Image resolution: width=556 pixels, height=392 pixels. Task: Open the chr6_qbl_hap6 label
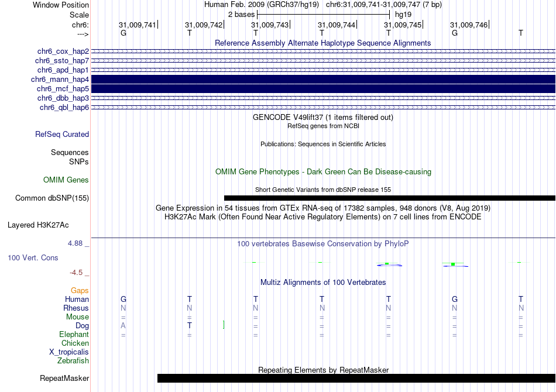pos(64,108)
